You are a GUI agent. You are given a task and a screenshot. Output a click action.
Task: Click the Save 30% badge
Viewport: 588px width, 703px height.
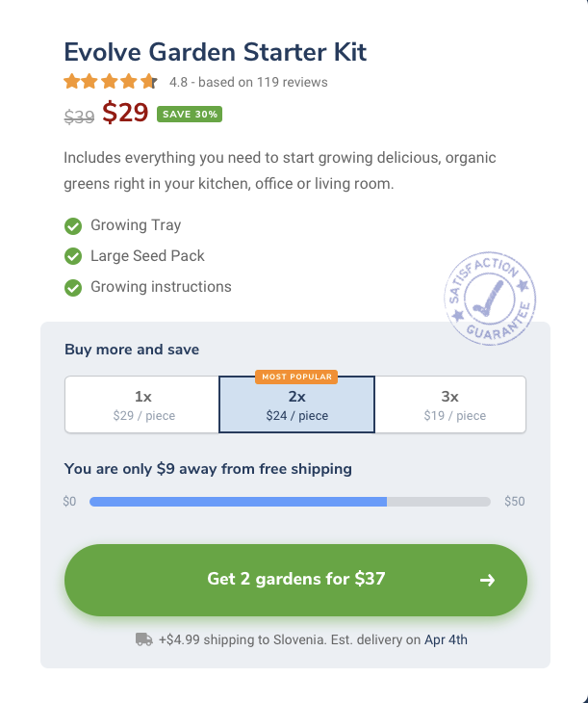point(190,114)
